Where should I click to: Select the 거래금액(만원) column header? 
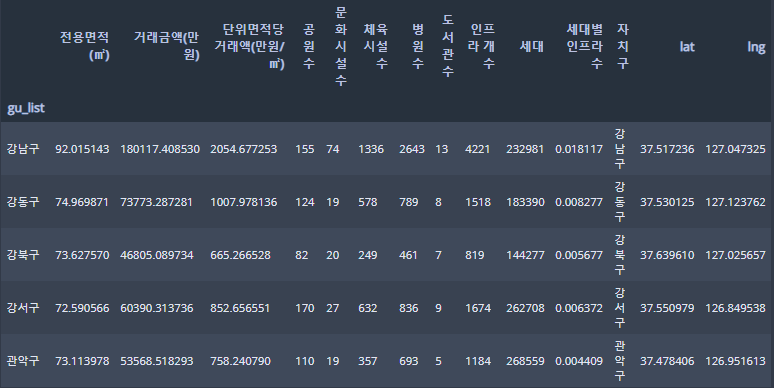pyautogui.click(x=166, y=46)
